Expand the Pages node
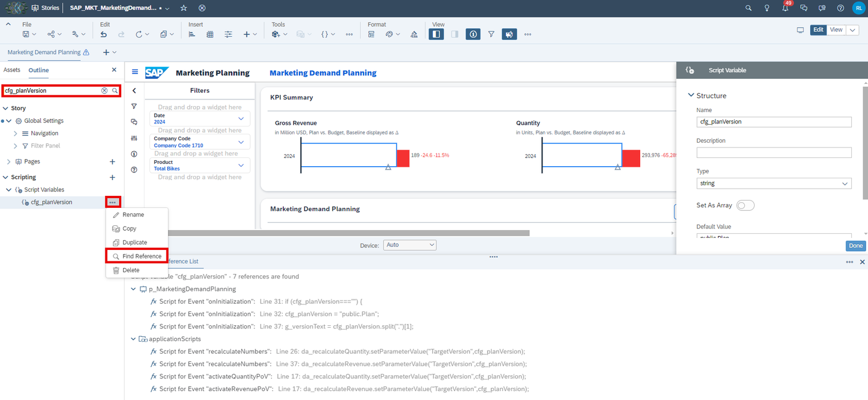The image size is (868, 400). pyautogui.click(x=9, y=161)
